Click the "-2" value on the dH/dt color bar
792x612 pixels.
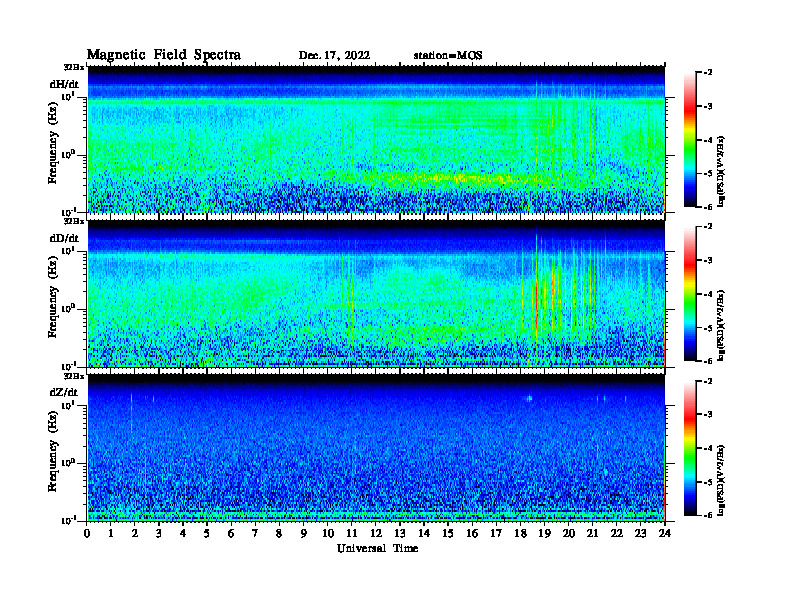(707, 73)
